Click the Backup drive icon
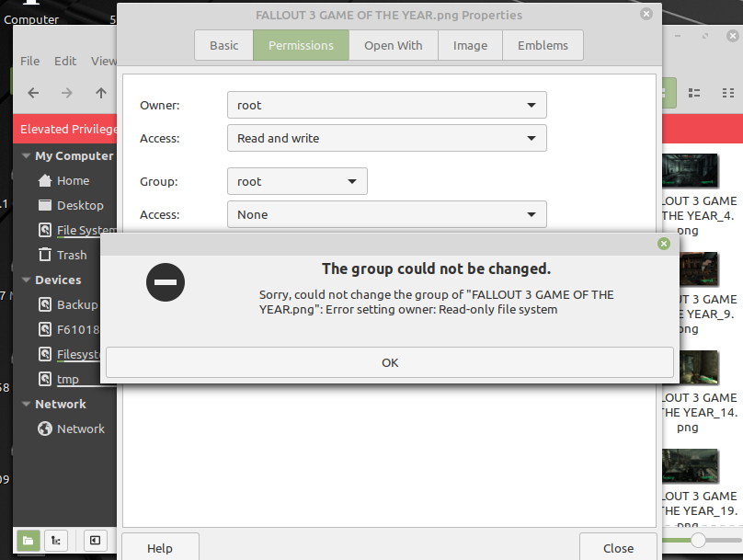Screen dimensions: 743x560 coord(44,304)
